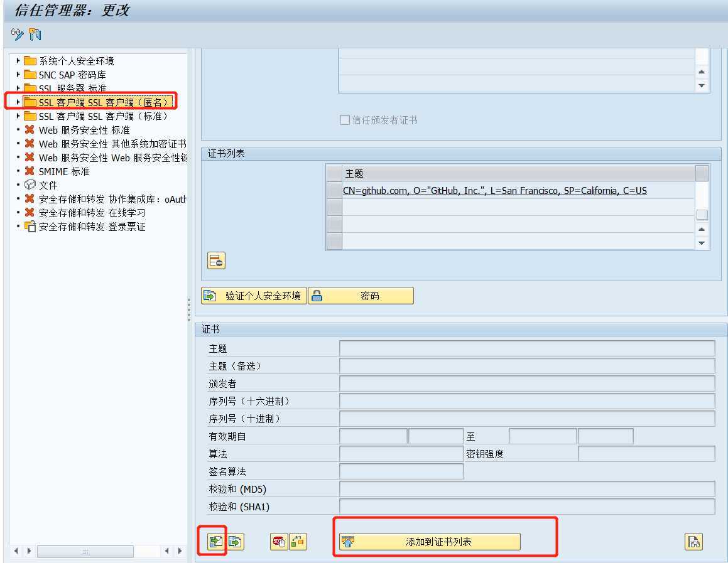Viewport: 728px width, 563px height.
Task: Click the select-all corner cell of the certificate list
Action: pyautogui.click(x=334, y=173)
